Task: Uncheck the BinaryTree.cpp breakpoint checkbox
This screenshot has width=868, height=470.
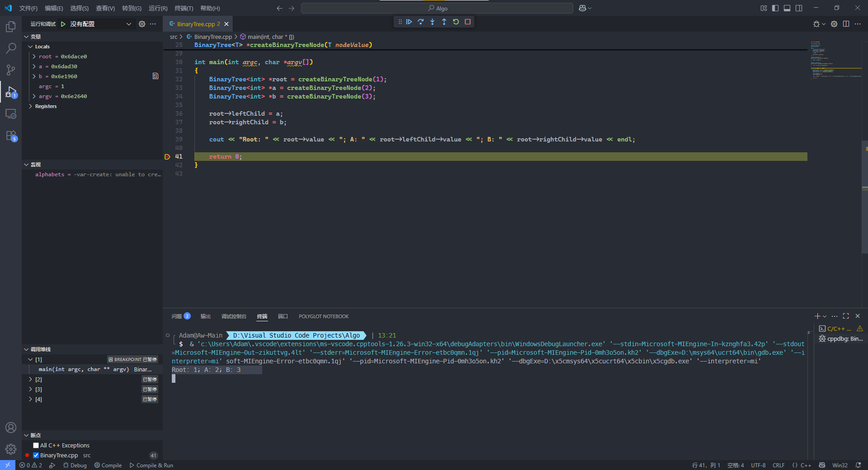Action: tap(36, 456)
